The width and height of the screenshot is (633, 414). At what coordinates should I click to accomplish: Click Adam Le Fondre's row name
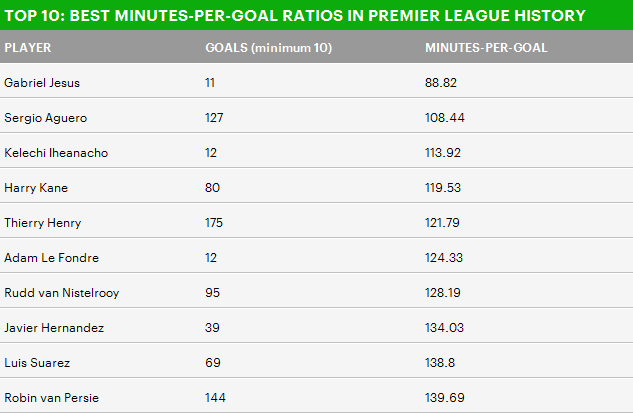(51, 258)
